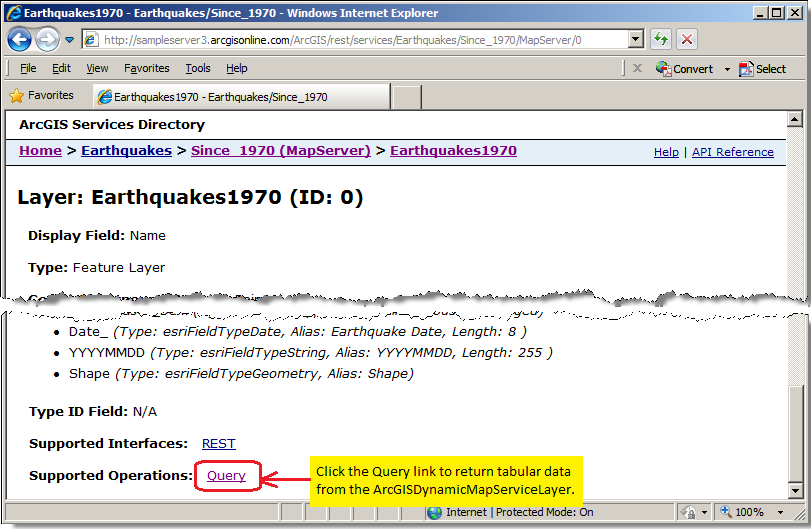This screenshot has width=811, height=529.
Task: Click the ArcGIS Services Directory title
Action: [112, 125]
